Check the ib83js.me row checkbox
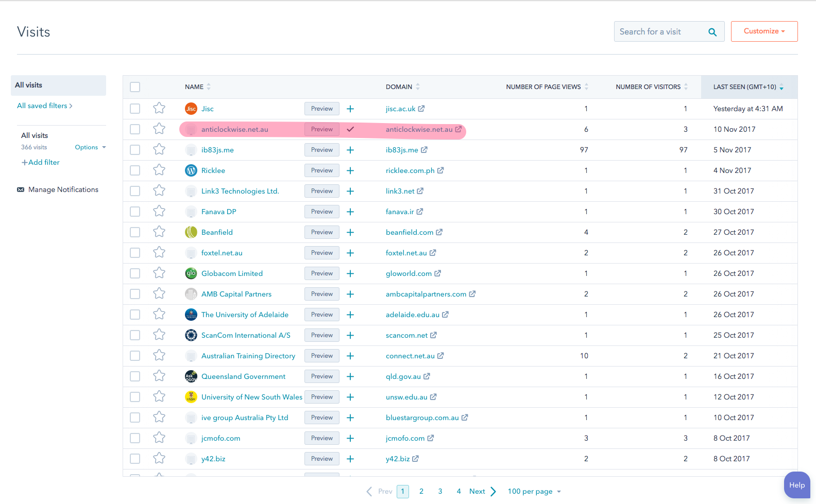The width and height of the screenshot is (816, 504). [x=135, y=150]
